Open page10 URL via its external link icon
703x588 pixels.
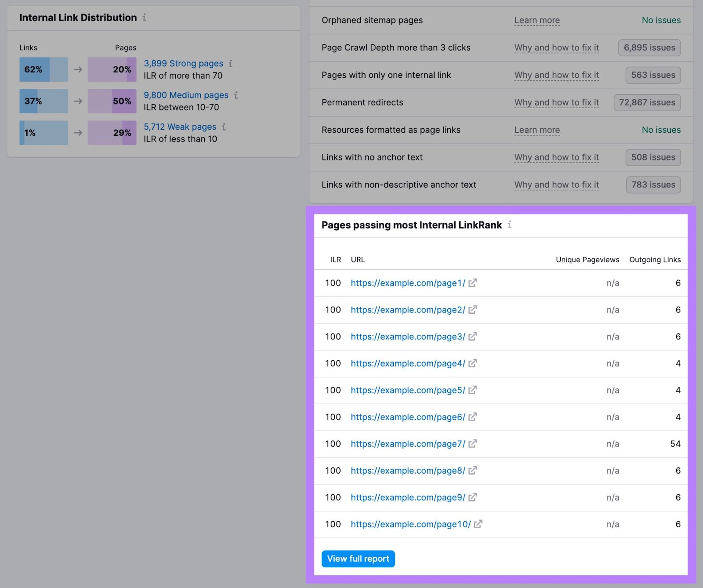479,524
